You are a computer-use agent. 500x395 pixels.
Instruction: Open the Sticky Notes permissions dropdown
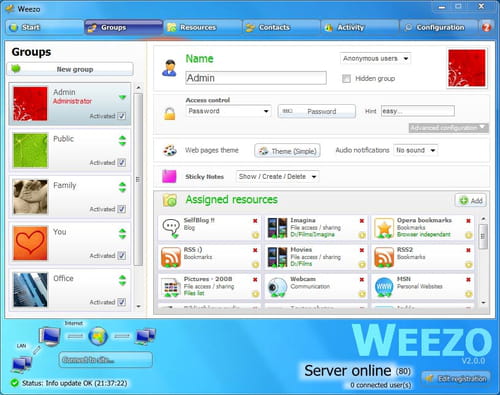pos(277,177)
